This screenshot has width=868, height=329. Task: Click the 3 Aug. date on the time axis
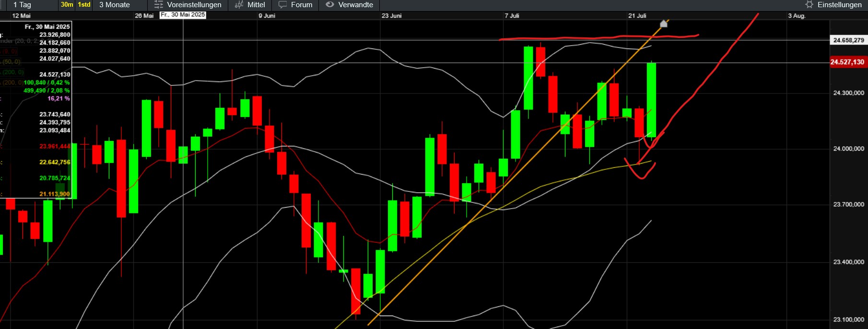tap(797, 16)
